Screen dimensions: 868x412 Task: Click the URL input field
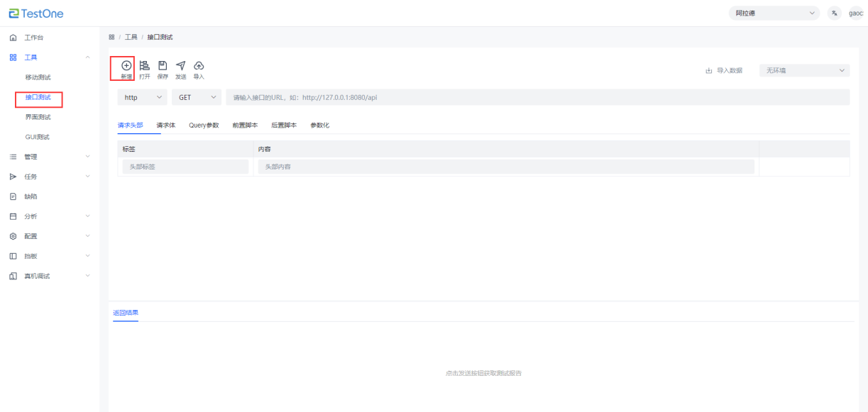click(537, 97)
